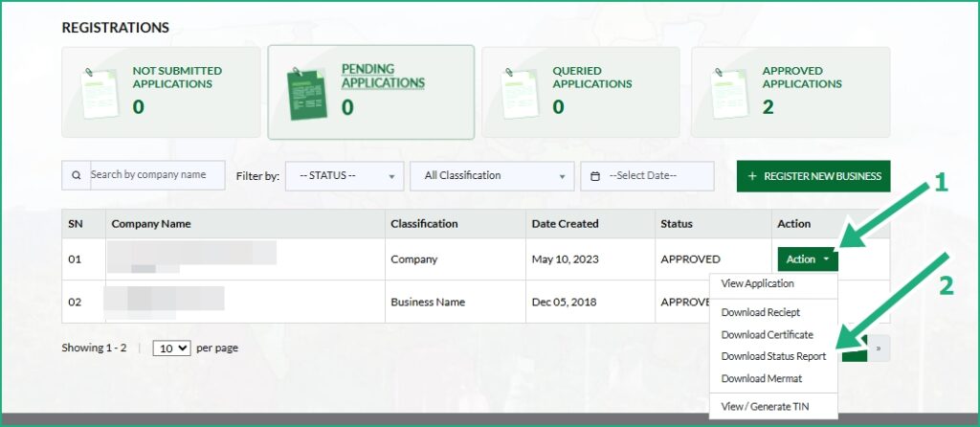Click the Queried Applications document icon

[520, 92]
